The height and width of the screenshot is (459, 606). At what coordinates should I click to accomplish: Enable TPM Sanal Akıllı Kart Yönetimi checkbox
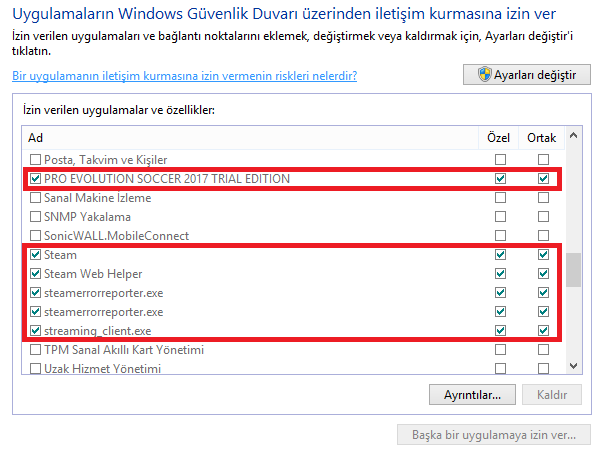tap(35, 350)
